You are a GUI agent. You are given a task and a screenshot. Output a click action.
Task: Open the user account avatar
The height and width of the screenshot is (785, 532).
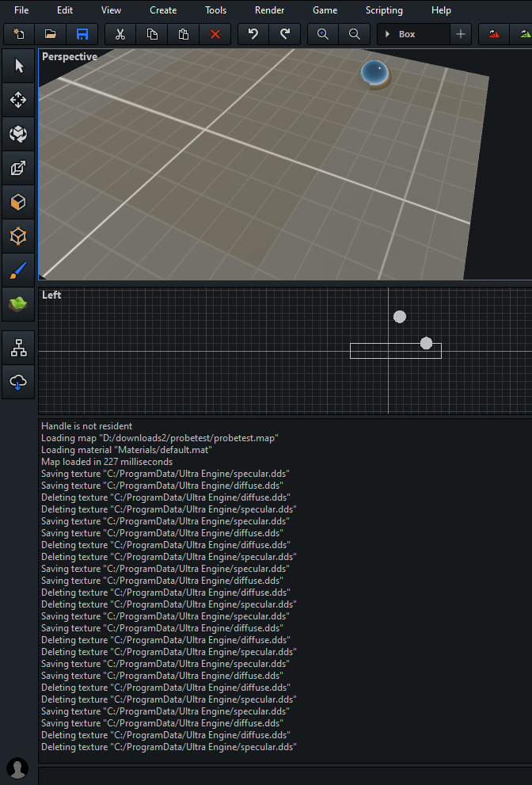[x=17, y=768]
